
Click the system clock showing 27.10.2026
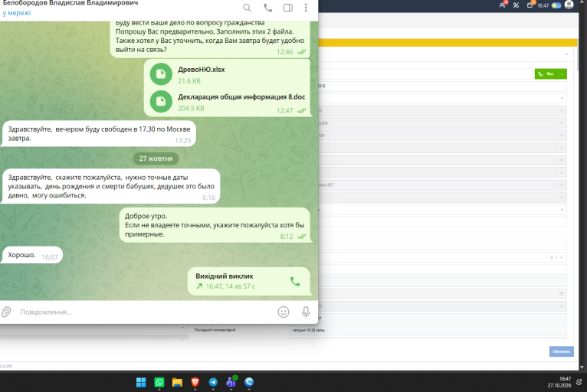(559, 382)
